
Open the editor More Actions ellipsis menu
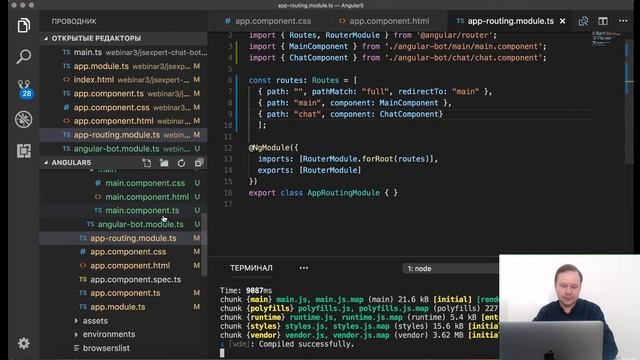pyautogui.click(x=623, y=21)
